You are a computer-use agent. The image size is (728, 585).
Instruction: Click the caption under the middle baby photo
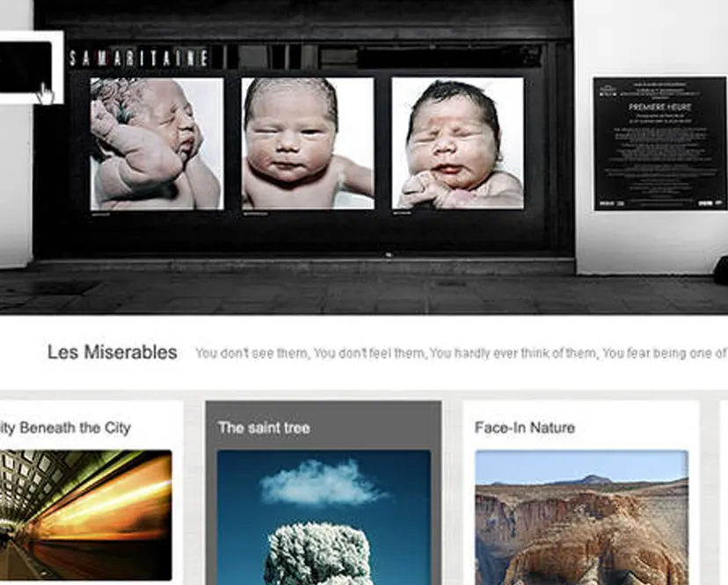point(253,213)
